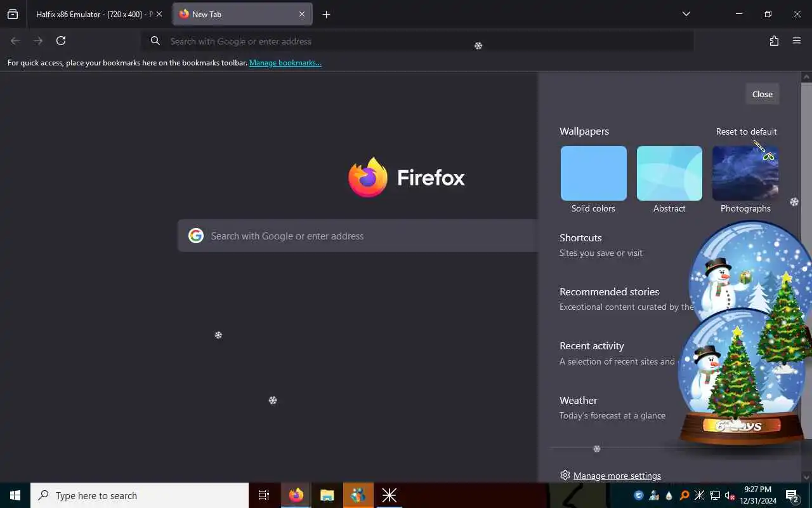Click the Shortcuts setting label
Screen dimensions: 812x508
tap(580, 237)
